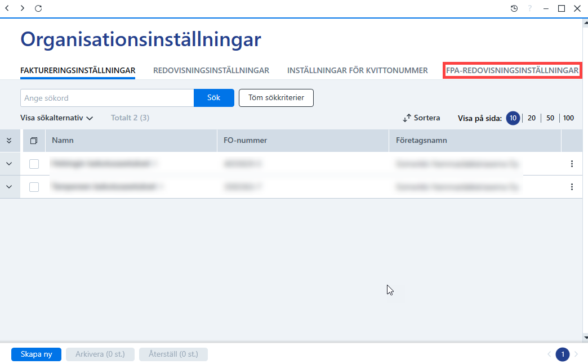The image size is (588, 364).
Task: Maximize the application window
Action: coord(562,8)
